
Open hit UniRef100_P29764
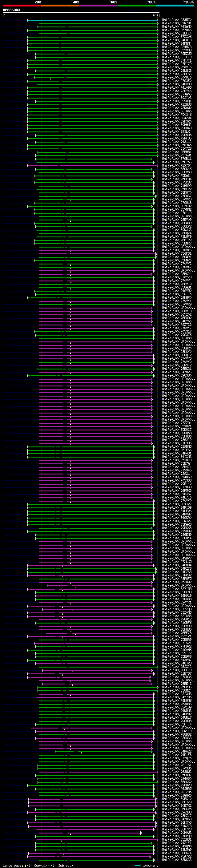177,165
